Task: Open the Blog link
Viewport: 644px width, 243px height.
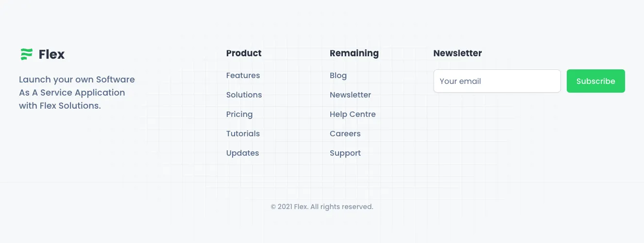Action: click(338, 76)
